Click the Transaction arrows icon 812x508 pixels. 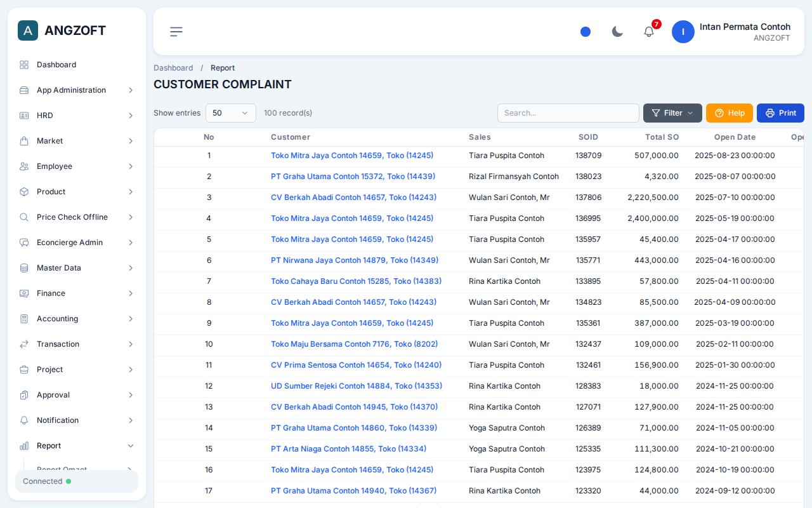pos(24,344)
